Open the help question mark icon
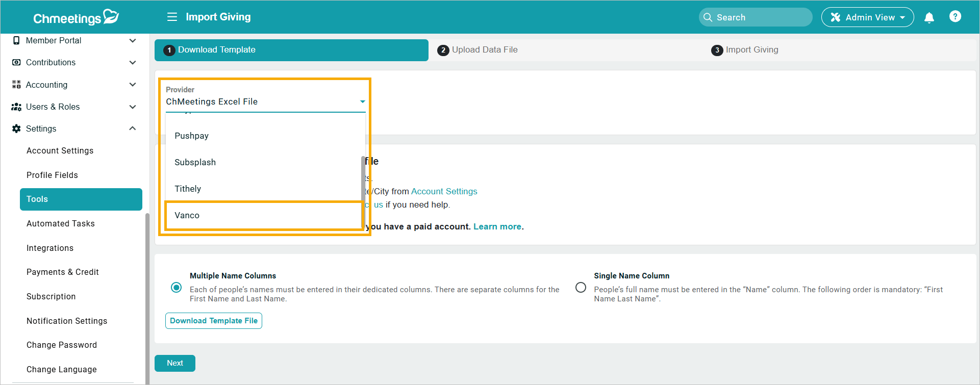980x385 pixels. tap(956, 16)
